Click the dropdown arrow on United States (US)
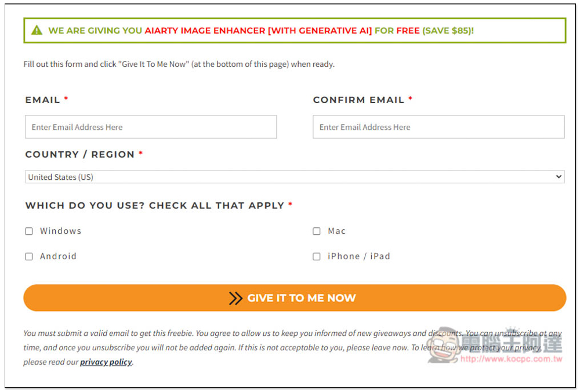The height and width of the screenshot is (392, 580). pyautogui.click(x=559, y=177)
